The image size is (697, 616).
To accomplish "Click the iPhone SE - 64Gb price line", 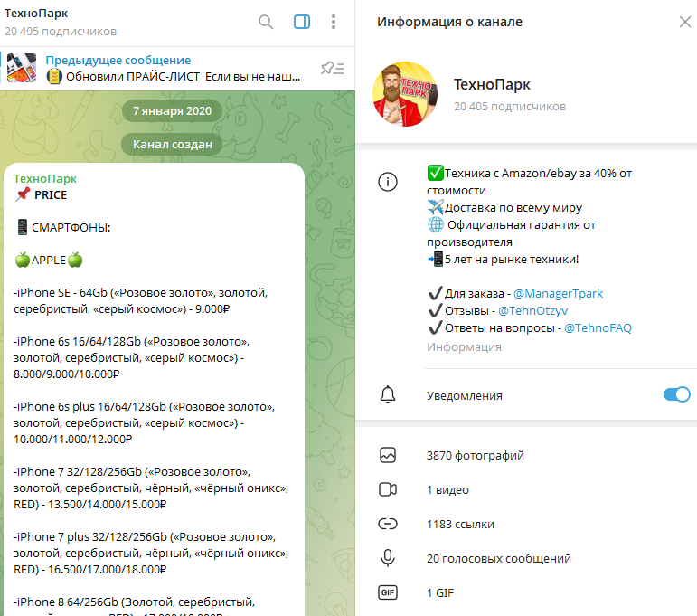I will (x=140, y=301).
